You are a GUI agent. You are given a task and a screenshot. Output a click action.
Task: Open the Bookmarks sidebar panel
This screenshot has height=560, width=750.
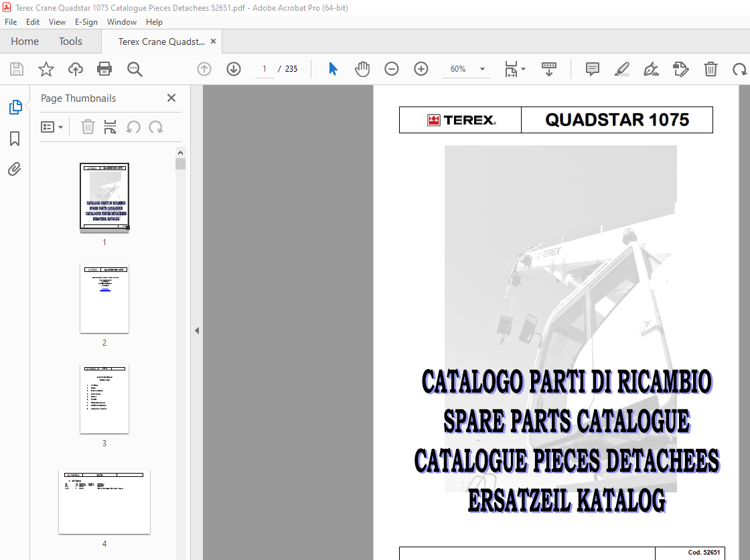pos(15,139)
